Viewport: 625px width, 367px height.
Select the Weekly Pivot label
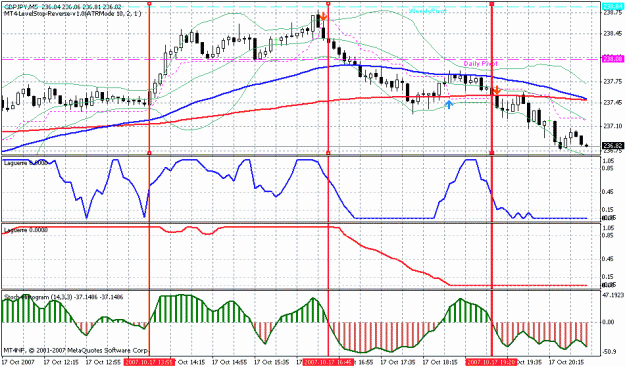(428, 11)
